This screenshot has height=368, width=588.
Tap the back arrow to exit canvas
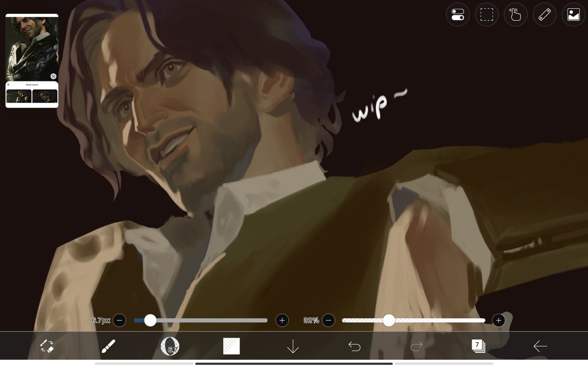tap(540, 346)
